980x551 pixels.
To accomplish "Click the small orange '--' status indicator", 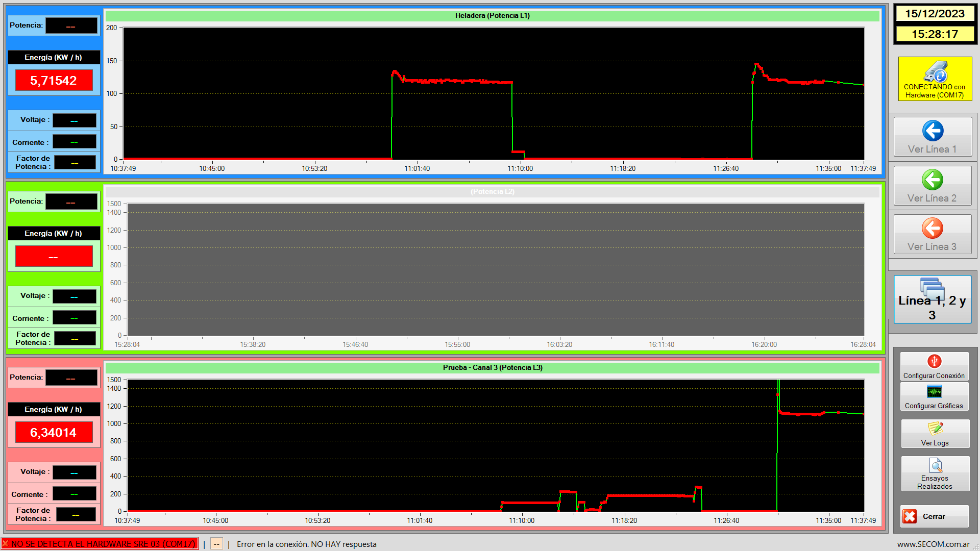I will (x=216, y=544).
